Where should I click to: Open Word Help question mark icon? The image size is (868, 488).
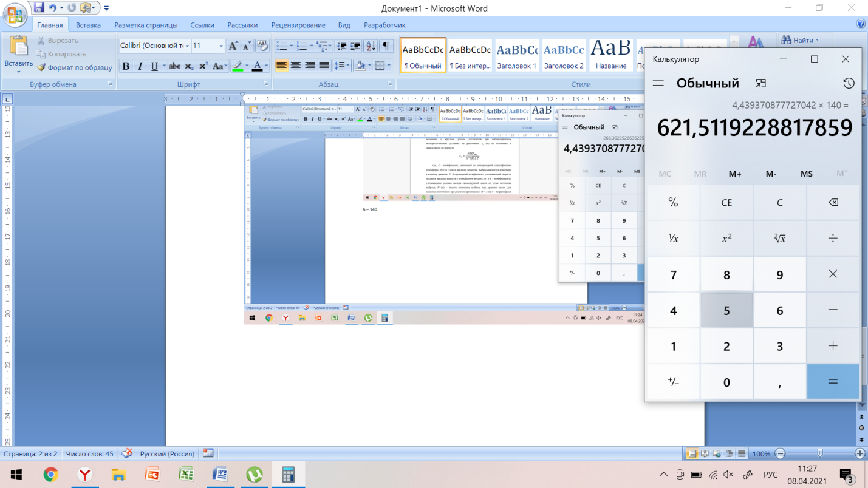(861, 24)
